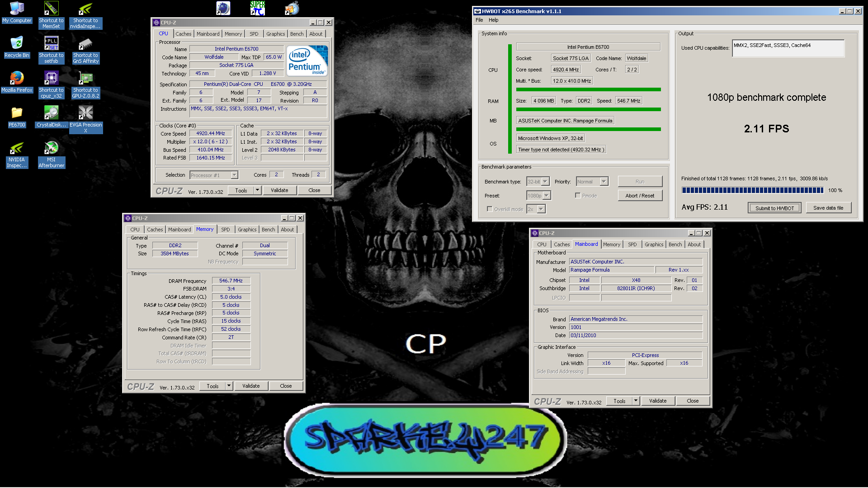This screenshot has height=488, width=868.
Task: Click Core Speed 4920.44 MHz value
Action: point(211,133)
